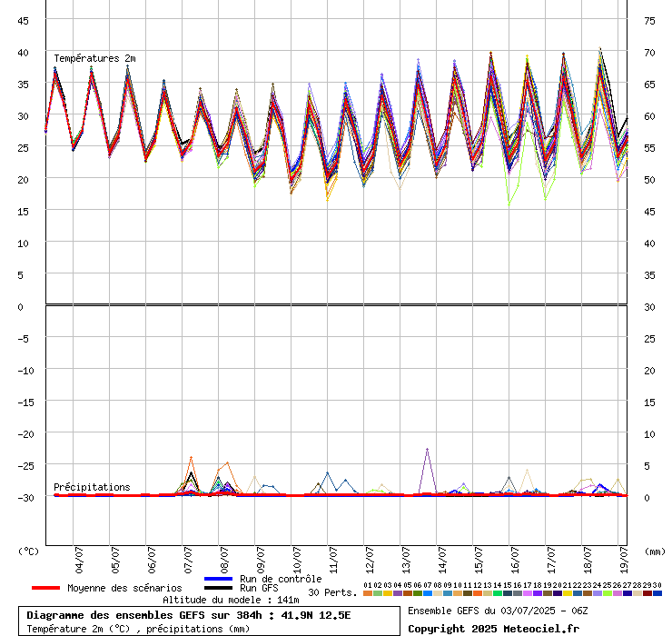Click the 'Run GFS' legend label
The width and height of the screenshot is (672, 636).
tap(259, 588)
